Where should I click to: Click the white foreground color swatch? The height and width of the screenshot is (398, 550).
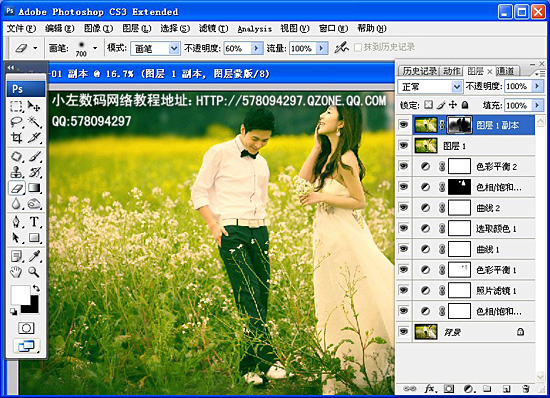pos(20,295)
